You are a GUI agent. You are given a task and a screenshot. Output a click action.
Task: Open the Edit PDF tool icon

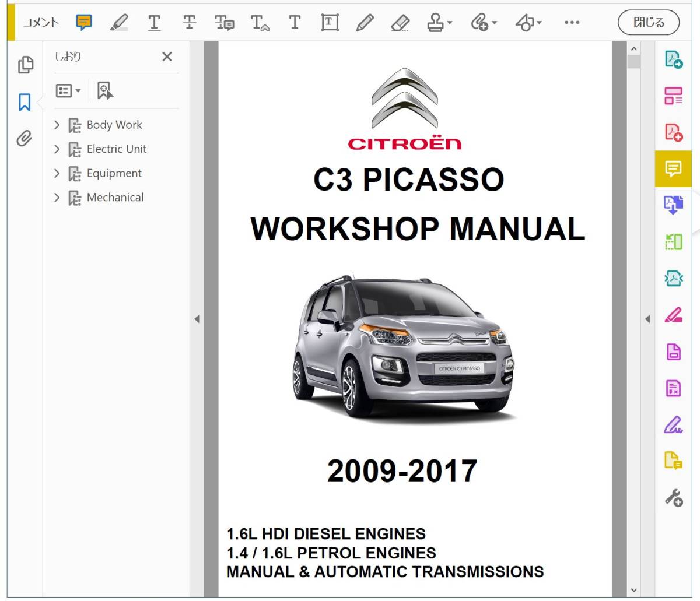[x=674, y=315]
